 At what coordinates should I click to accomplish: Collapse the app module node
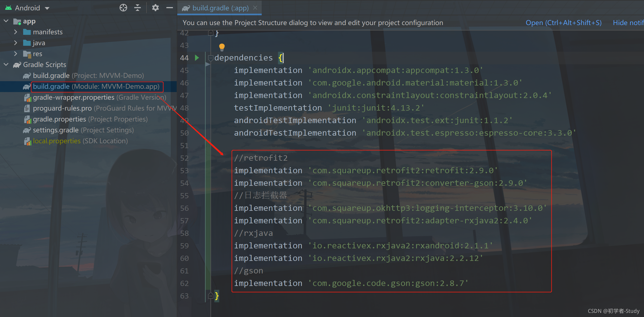point(6,21)
